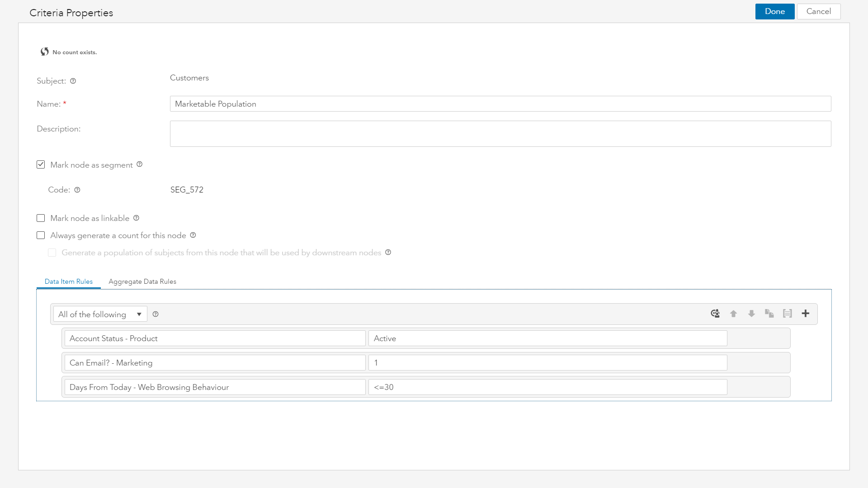868x488 pixels.
Task: Click the value field containing 1
Action: (x=548, y=363)
